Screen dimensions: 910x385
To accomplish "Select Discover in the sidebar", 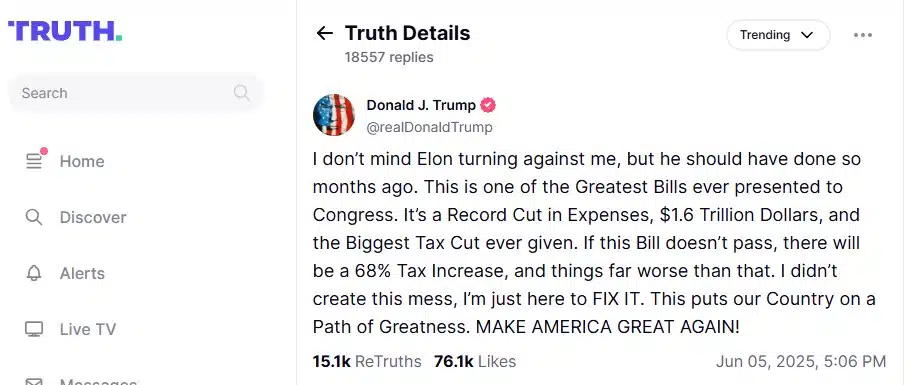I will click(93, 217).
